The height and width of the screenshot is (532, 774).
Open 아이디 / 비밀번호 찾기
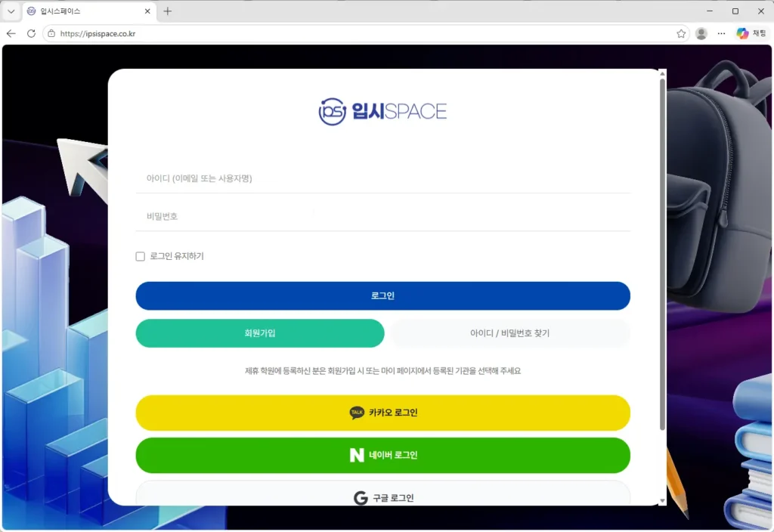coord(510,333)
